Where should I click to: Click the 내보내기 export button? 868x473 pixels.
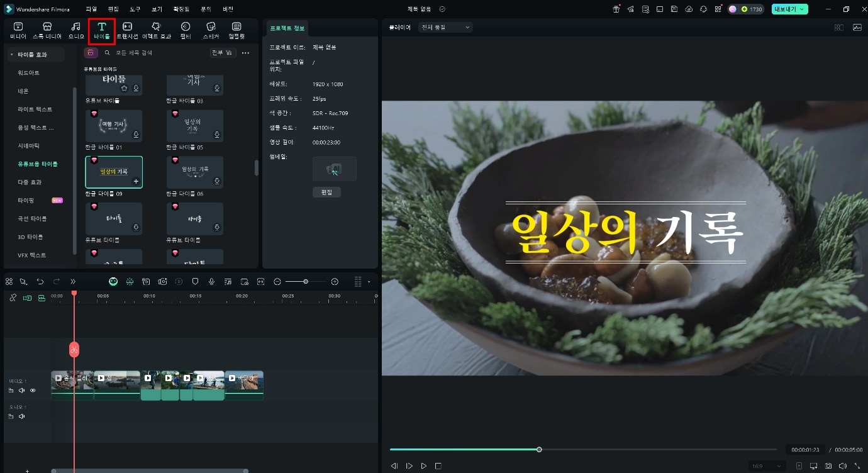(x=789, y=9)
